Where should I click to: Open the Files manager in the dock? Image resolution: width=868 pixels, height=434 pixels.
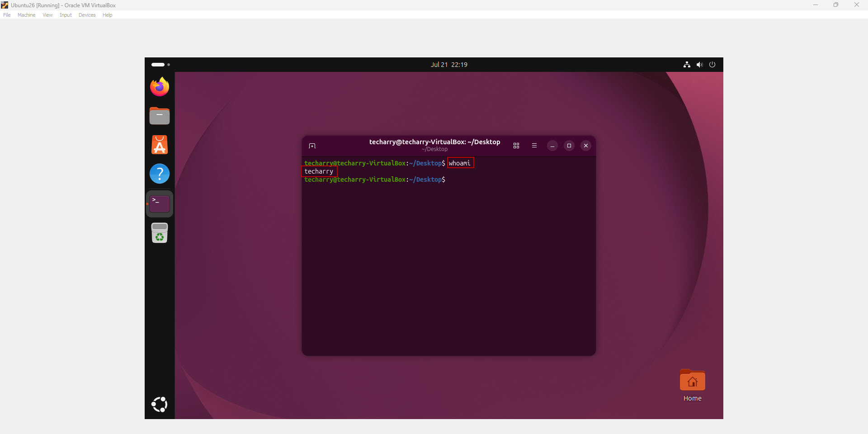click(160, 116)
